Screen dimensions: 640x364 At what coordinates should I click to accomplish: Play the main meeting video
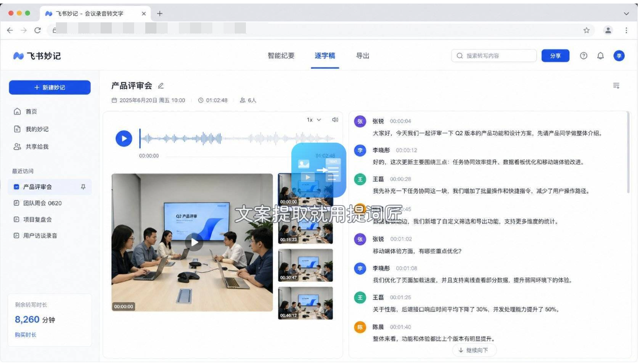tap(194, 242)
